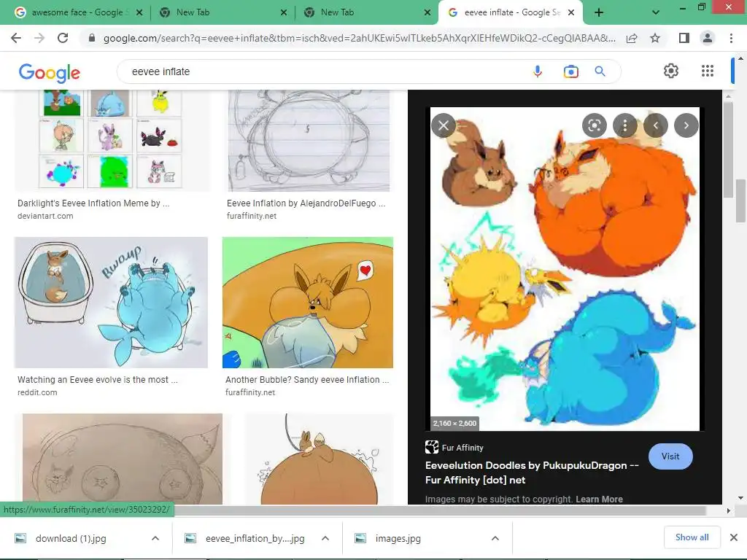747x560 pixels.
Task: Click the address bar URL
Action: click(x=359, y=38)
